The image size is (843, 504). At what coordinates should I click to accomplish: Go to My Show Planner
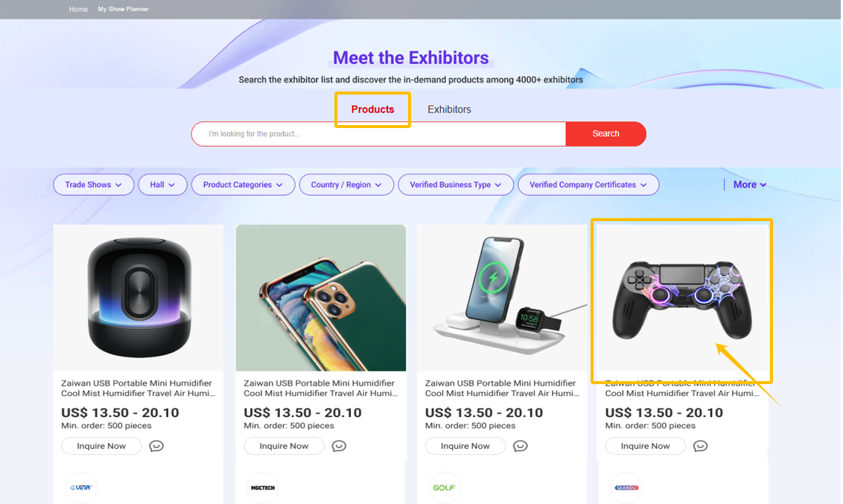pyautogui.click(x=123, y=10)
